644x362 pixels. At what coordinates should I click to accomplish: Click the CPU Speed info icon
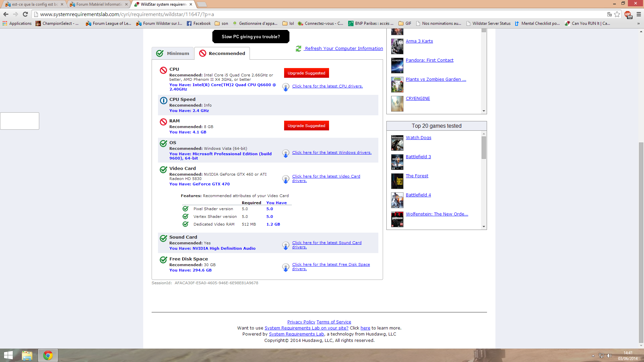coord(163,101)
